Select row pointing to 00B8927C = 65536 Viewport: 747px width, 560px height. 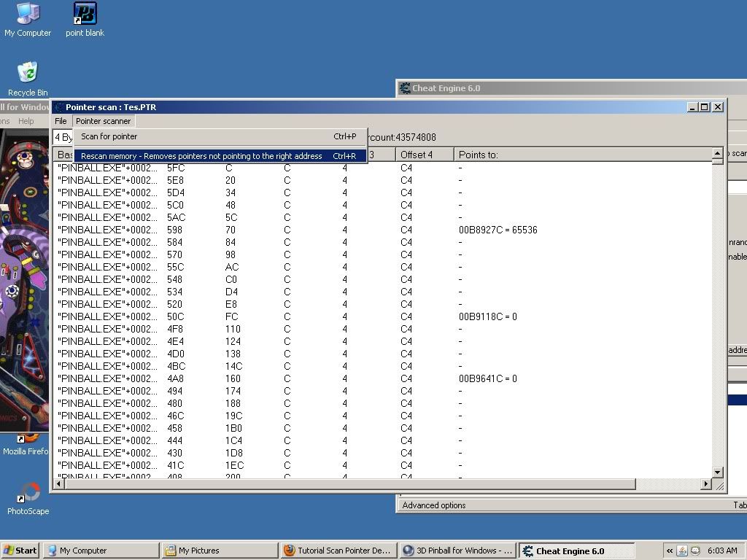(384, 230)
